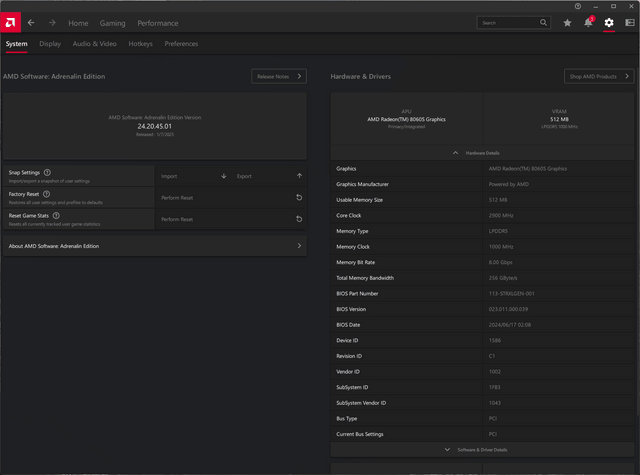Select the Bus Type row
Viewport: 640px width, 475px height.
[x=482, y=418]
